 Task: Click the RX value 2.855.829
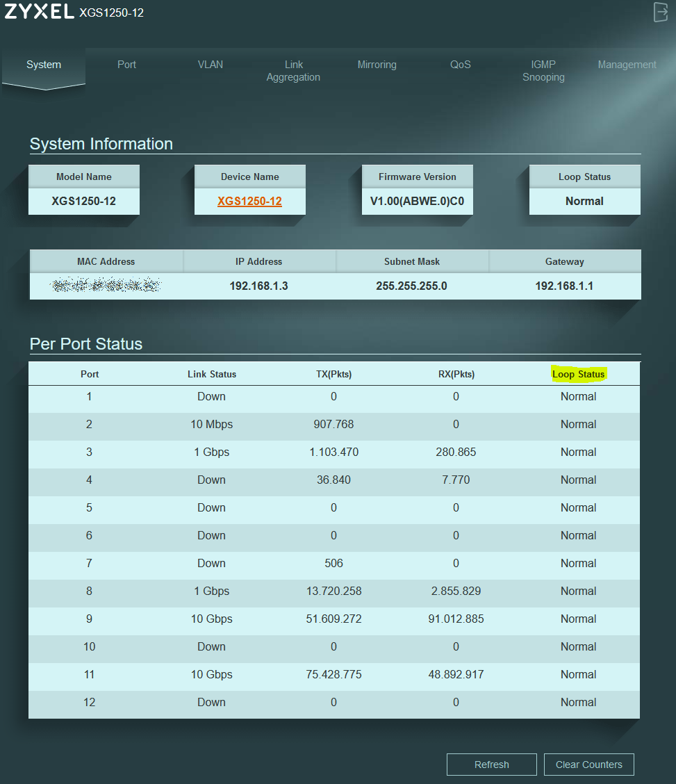pos(456,591)
